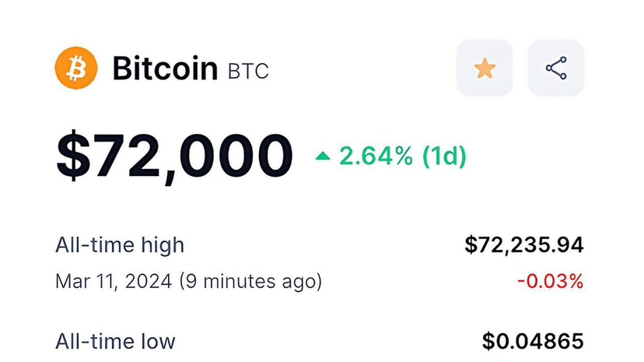Click the $72,235.94 all-time high value

click(x=523, y=245)
